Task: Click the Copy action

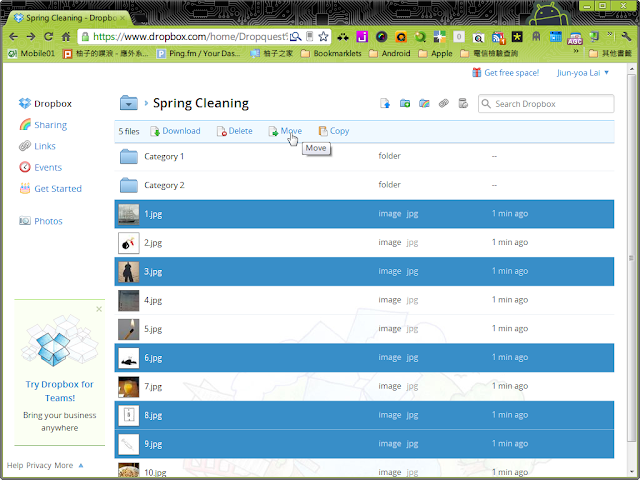Action: [x=334, y=131]
